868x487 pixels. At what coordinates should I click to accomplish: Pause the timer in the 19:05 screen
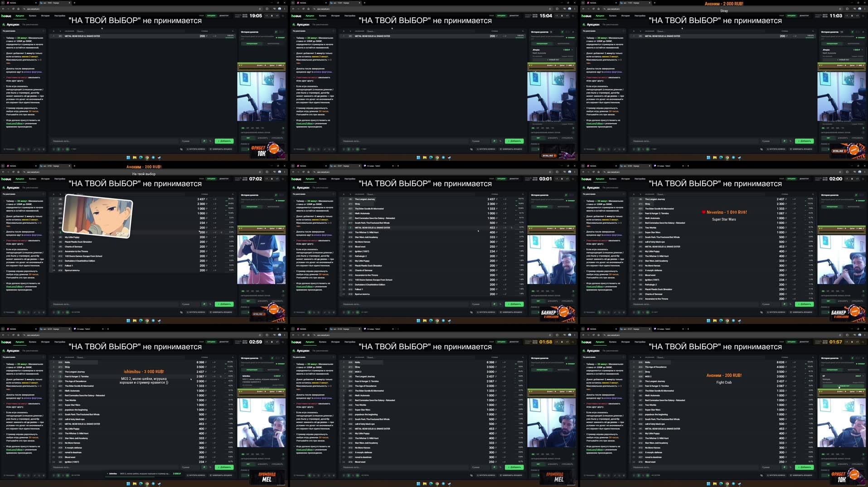pos(272,15)
